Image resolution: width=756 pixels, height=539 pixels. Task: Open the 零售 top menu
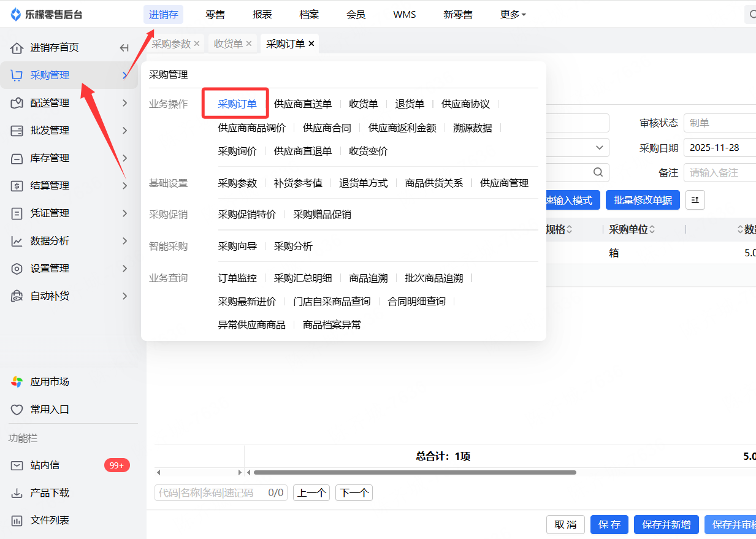click(215, 14)
